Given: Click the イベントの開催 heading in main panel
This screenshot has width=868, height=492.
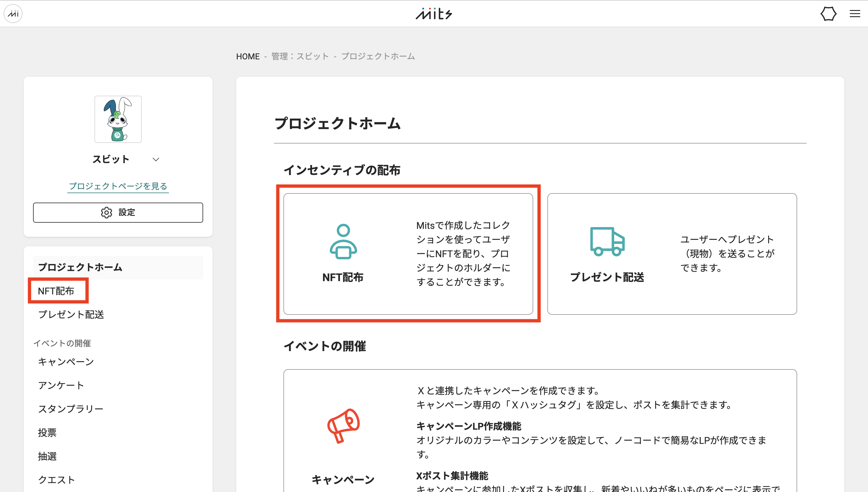Looking at the screenshot, I should (x=324, y=346).
